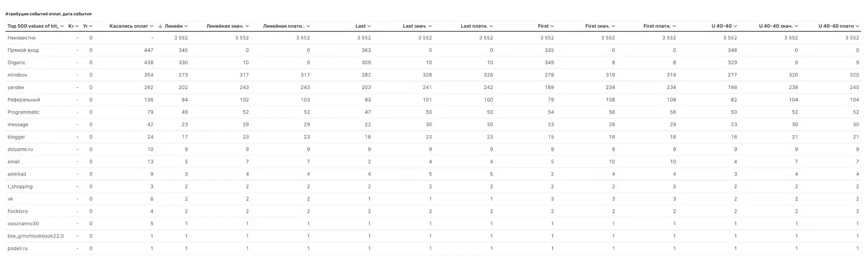Image resolution: width=868 pixels, height=268 pixels.
Task: Click the 'U 40-40 знач.' column header
Action: [776, 26]
